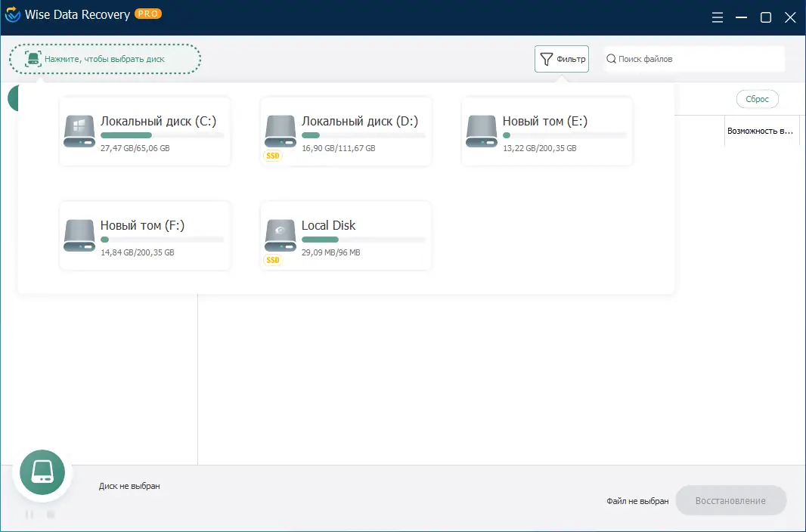Close the Wise Data Recovery window

pyautogui.click(x=791, y=17)
